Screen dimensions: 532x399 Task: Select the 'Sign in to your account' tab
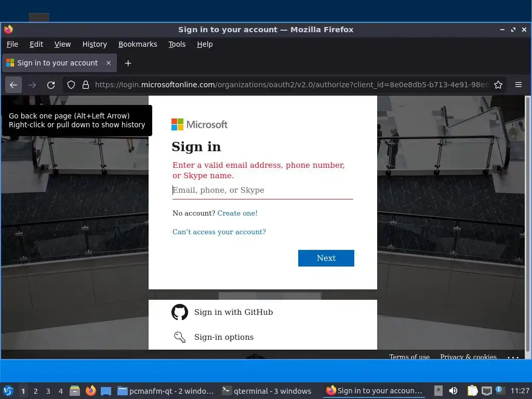tap(59, 63)
